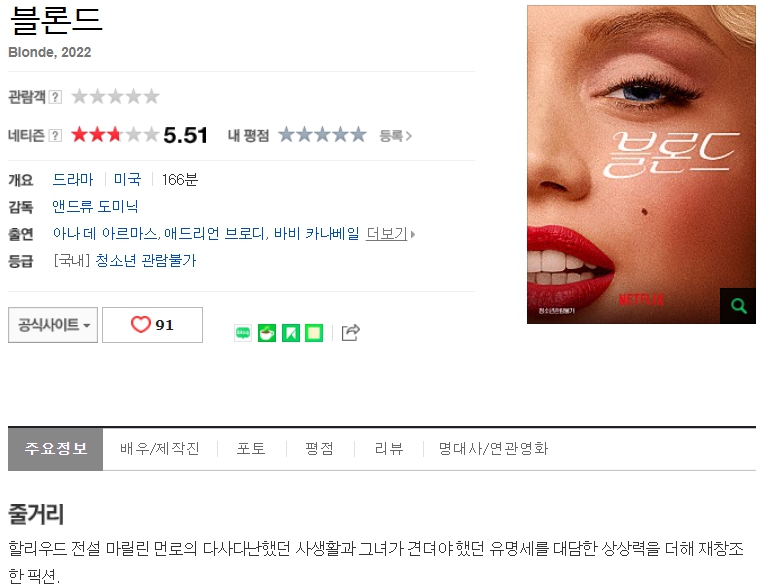Share to Naver Cafe icon

point(267,333)
